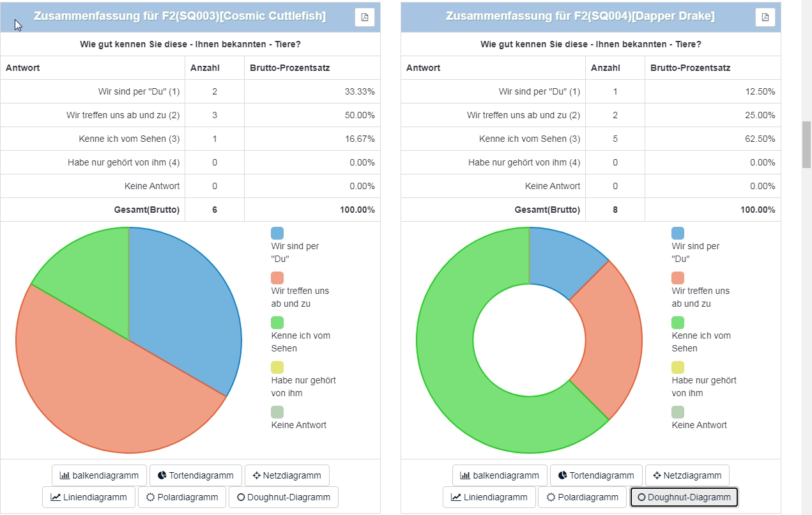
Task: Toggle orange 'Wir treffen uns' legend in Dapper Drake
Action: 678,278
